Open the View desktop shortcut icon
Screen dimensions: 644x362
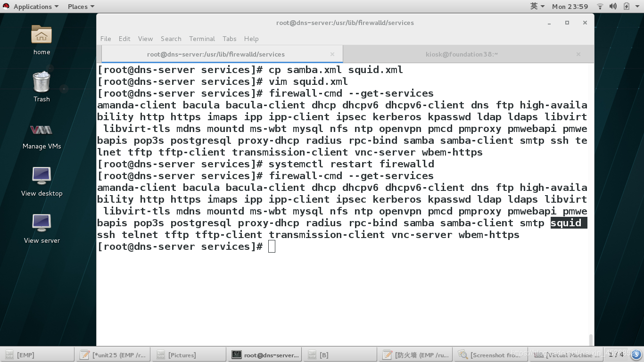(x=41, y=176)
